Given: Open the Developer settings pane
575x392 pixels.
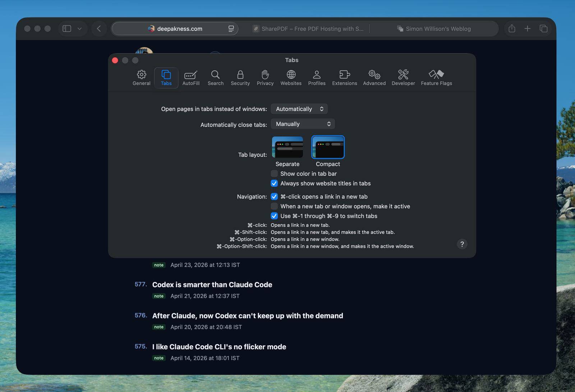Looking at the screenshot, I should click(403, 78).
